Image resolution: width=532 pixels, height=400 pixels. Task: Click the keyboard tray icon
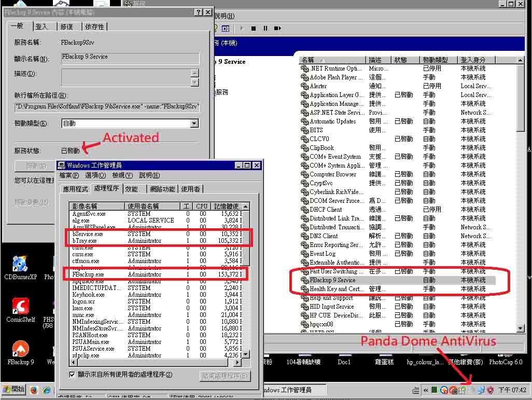(416, 391)
